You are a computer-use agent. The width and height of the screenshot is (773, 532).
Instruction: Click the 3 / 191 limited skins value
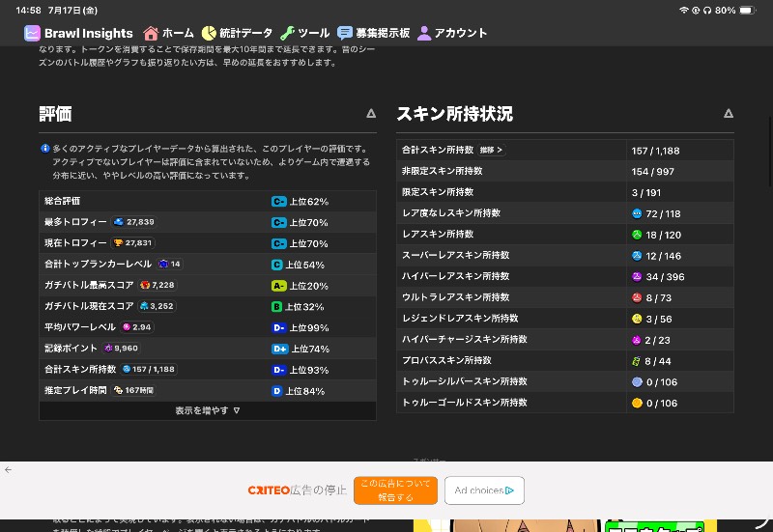646,192
